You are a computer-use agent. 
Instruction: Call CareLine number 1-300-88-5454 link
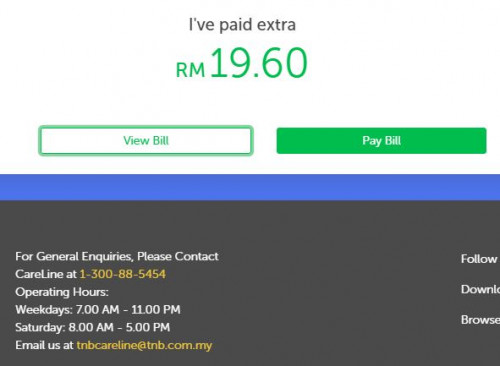(x=123, y=274)
